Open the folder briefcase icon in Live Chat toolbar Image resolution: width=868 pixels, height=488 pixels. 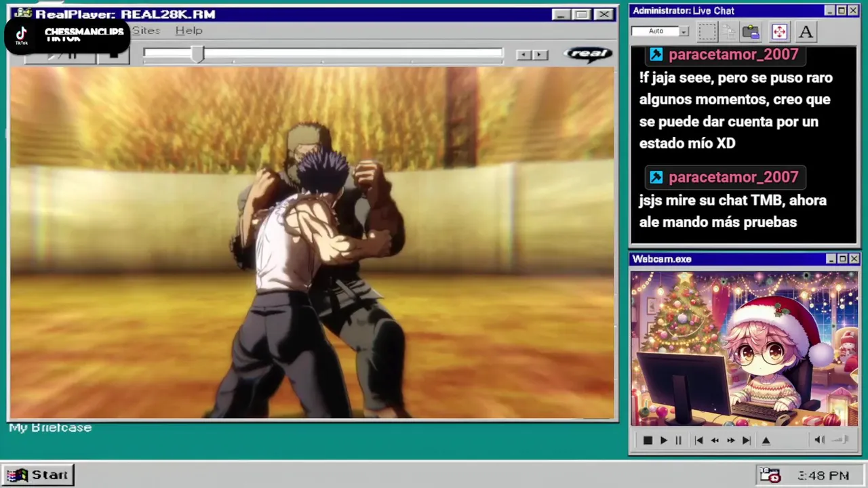(751, 31)
